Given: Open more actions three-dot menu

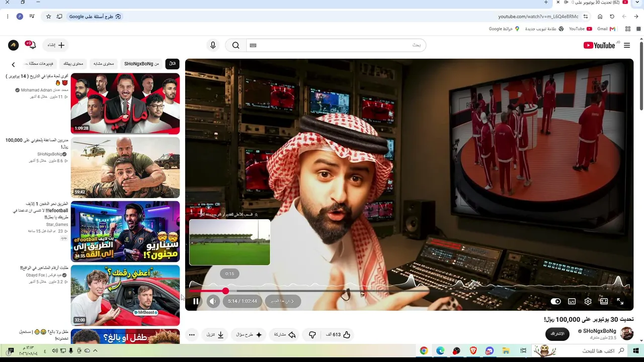Looking at the screenshot, I should [192, 334].
